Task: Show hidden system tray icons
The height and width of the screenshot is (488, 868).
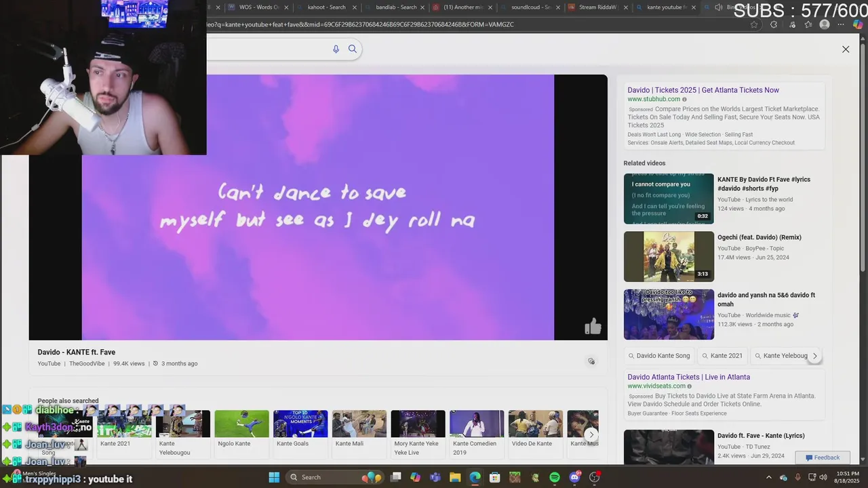Action: 768,477
